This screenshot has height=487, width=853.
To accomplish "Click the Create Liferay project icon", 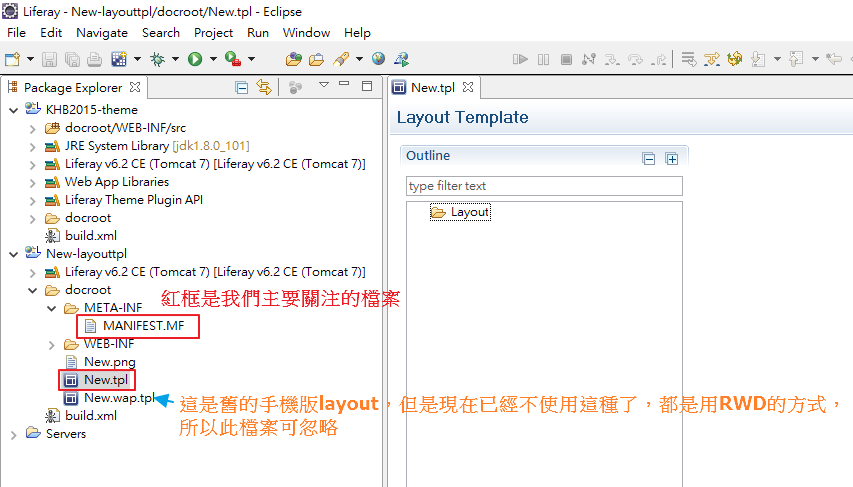I will (119, 59).
